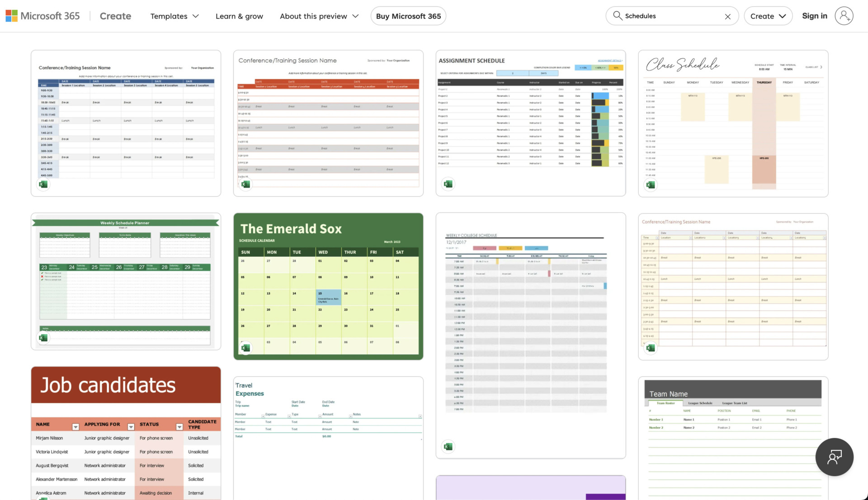Open the purple template thumbnail

531,488
